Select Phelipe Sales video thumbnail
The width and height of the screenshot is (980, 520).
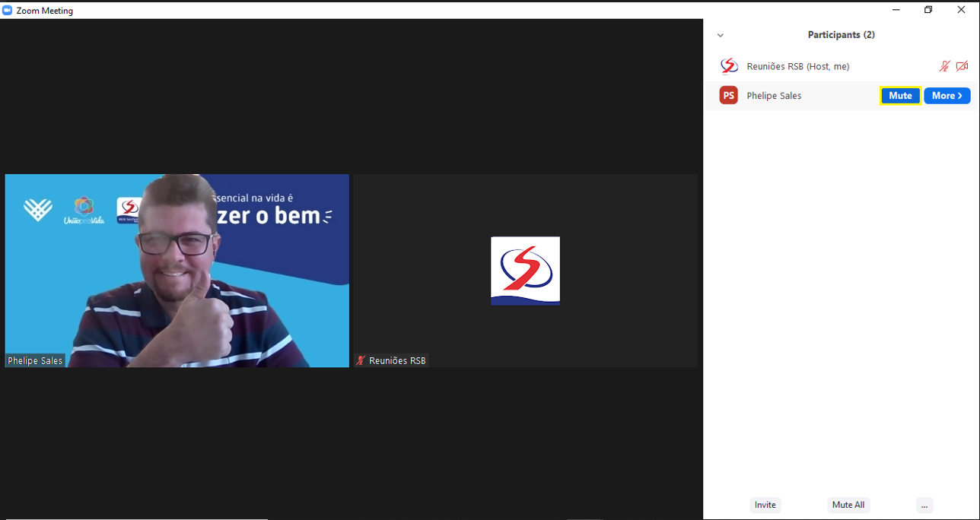(177, 270)
